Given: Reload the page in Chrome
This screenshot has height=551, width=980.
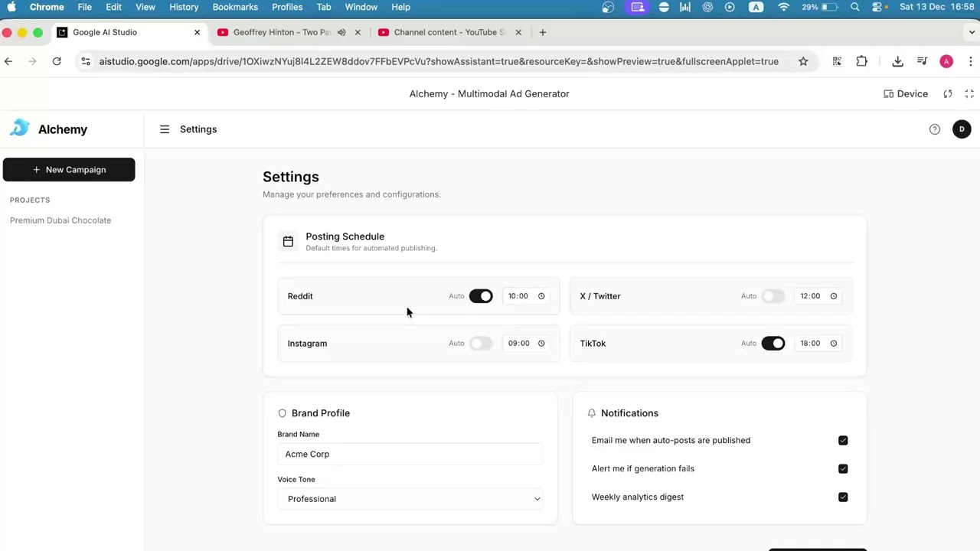Looking at the screenshot, I should pos(57,61).
